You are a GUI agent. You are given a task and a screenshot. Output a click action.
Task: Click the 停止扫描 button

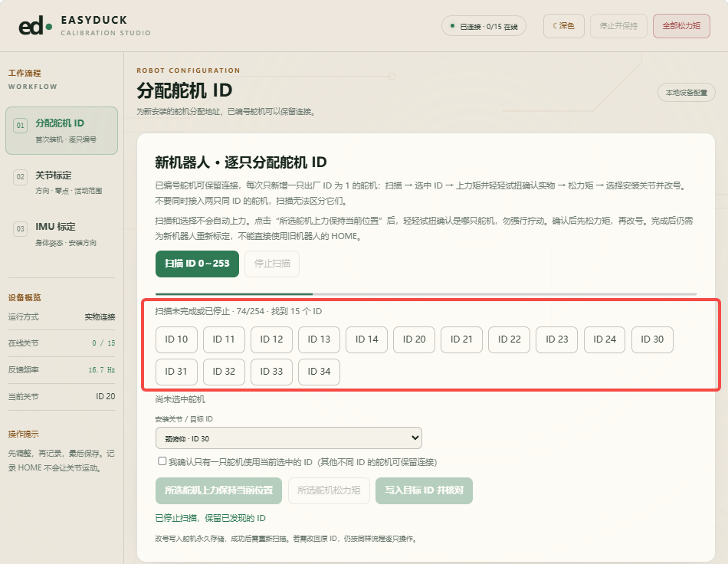click(x=272, y=264)
